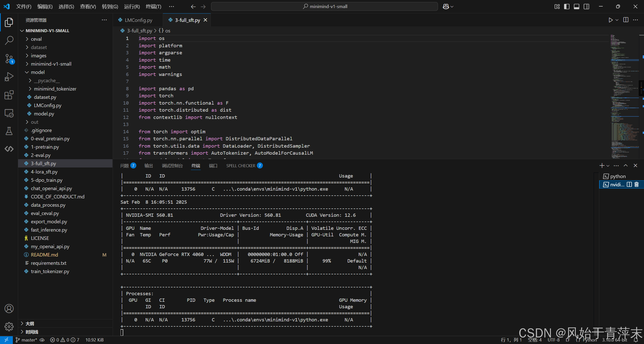Open the 文件(F) menu

24,7
